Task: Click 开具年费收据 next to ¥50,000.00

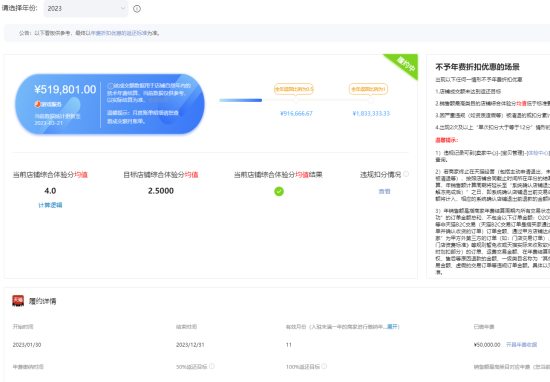Action: 521,345
